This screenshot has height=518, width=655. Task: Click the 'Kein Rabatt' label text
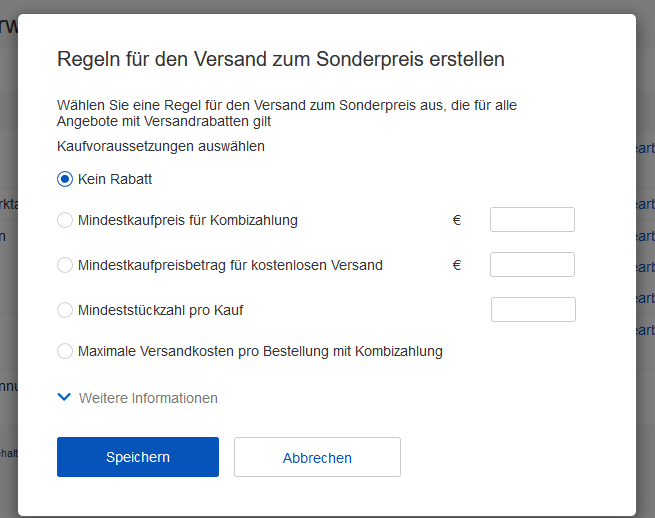click(x=115, y=180)
